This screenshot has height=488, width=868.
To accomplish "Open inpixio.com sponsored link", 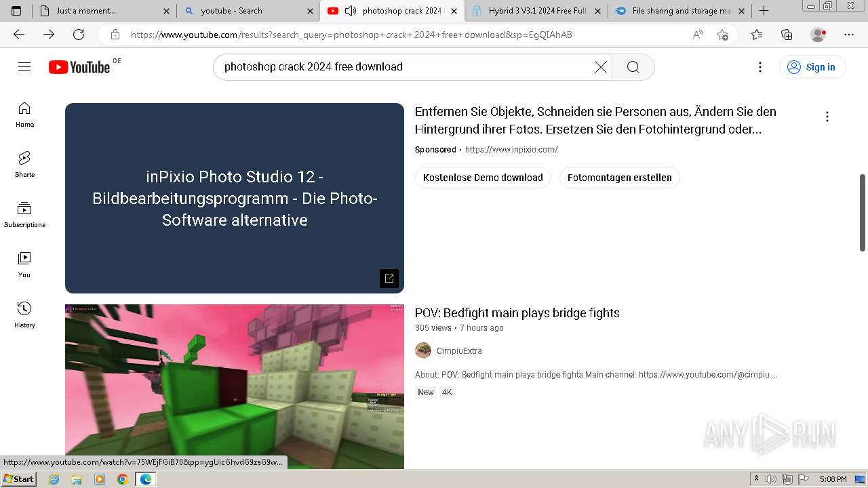I will pos(511,150).
